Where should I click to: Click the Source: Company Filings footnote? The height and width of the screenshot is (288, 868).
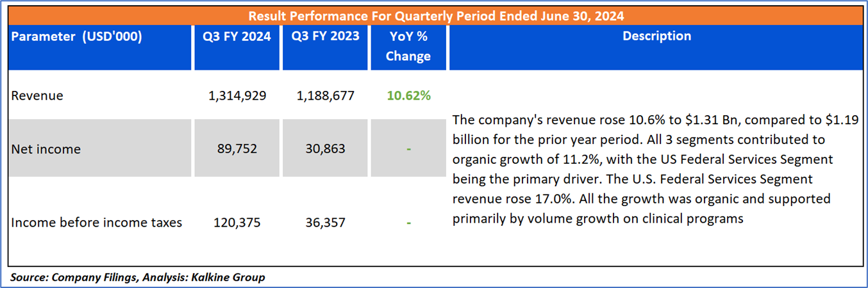[x=138, y=277]
